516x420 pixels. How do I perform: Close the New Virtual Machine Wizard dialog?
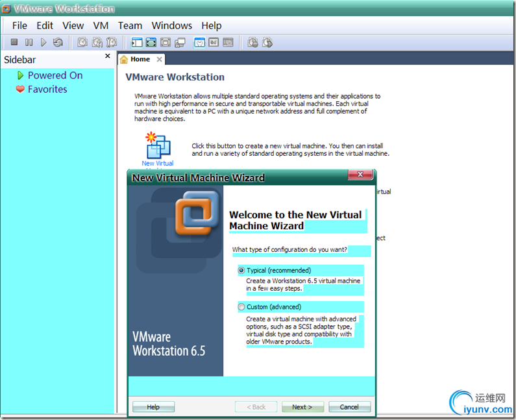pyautogui.click(x=360, y=174)
